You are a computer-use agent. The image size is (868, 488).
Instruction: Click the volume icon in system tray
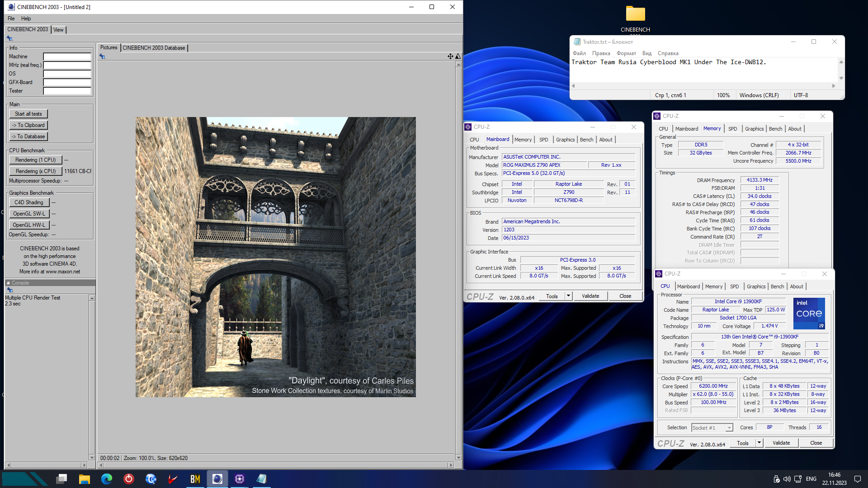[787, 479]
